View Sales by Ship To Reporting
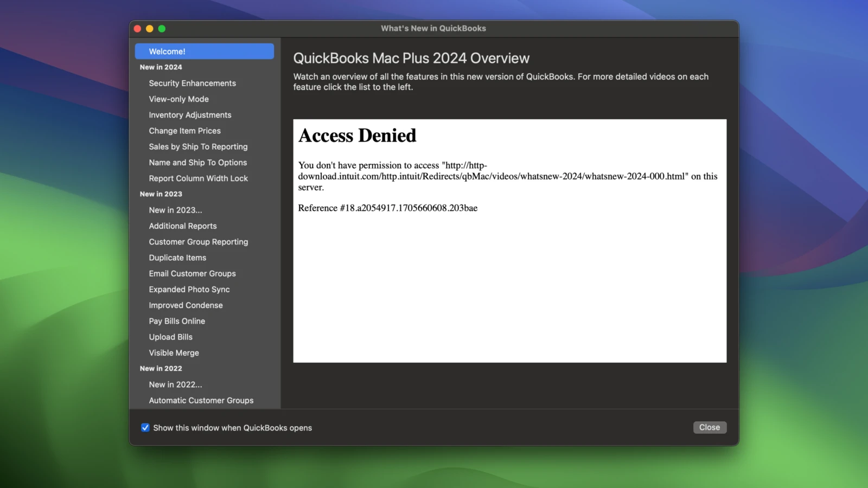 (198, 146)
